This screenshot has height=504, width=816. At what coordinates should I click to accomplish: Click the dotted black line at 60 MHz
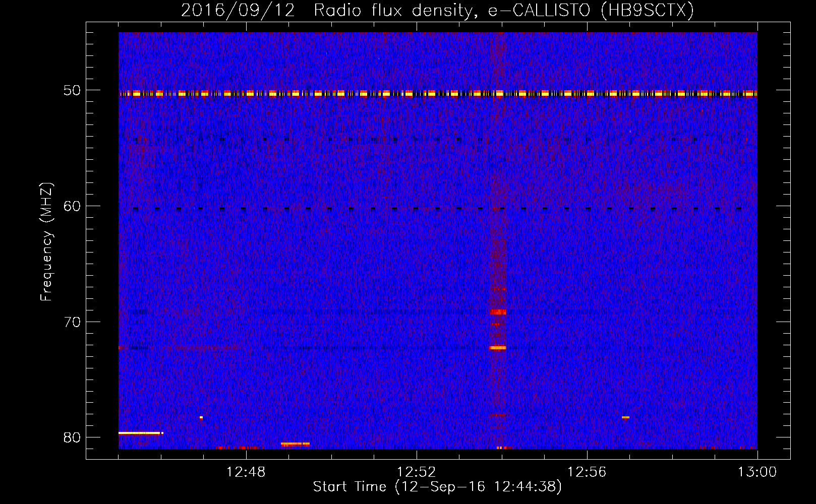(x=438, y=208)
